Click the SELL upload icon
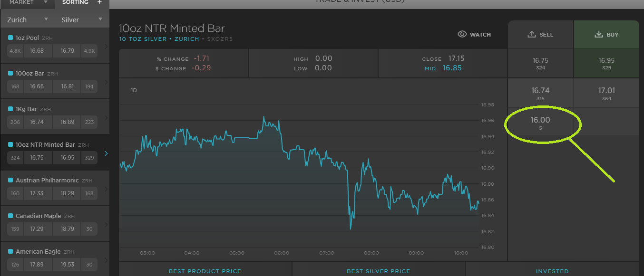The height and width of the screenshot is (276, 644). click(x=532, y=34)
